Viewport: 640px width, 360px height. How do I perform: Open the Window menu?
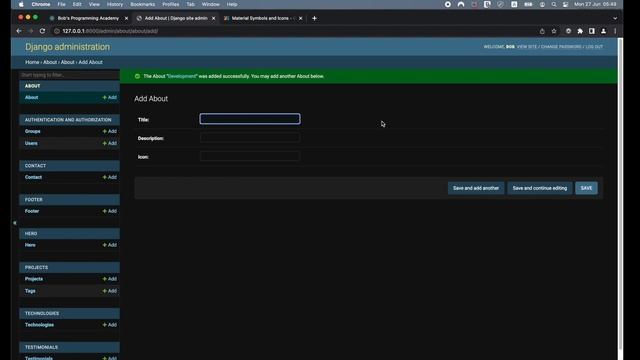211,4
